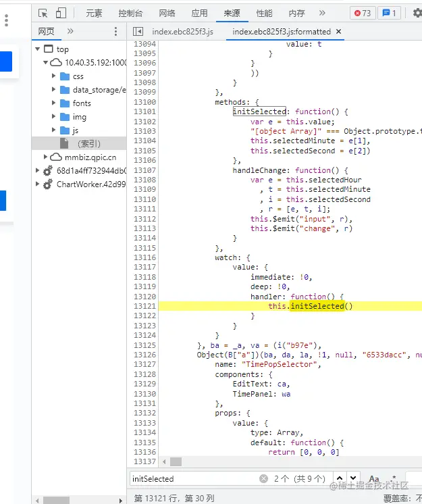Click the gear icon of ChartWorker.42d99

(x=48, y=184)
